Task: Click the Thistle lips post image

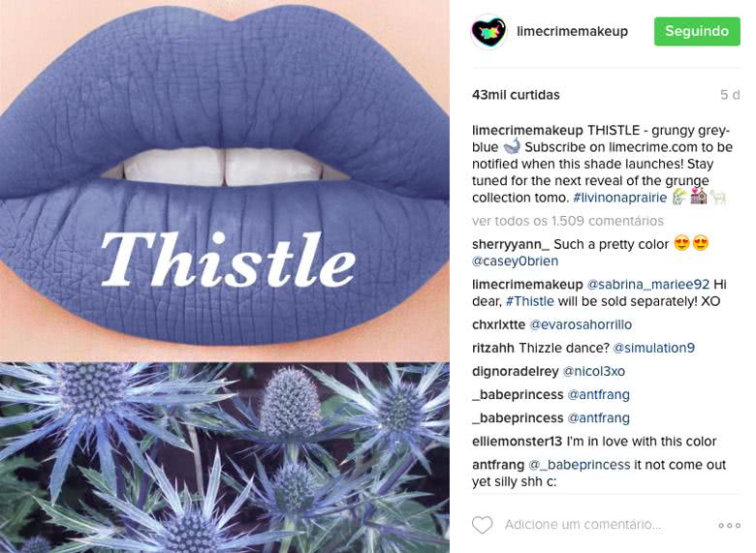Action: [x=225, y=276]
